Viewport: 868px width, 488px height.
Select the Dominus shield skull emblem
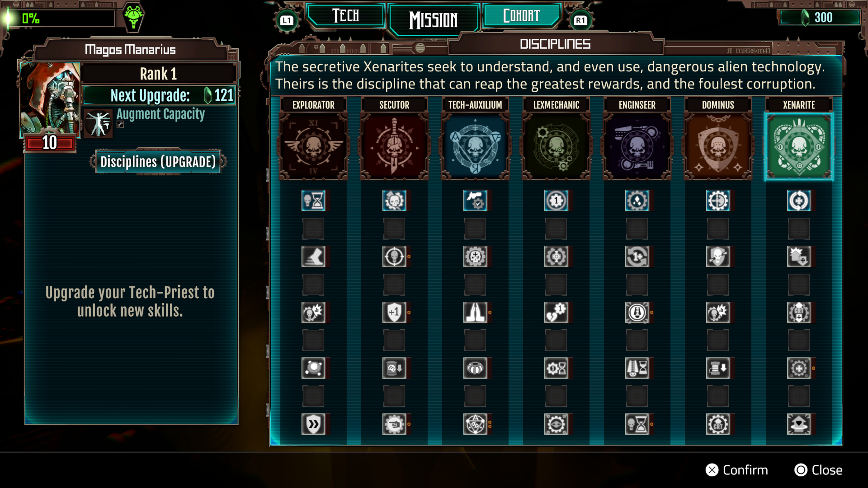click(718, 147)
